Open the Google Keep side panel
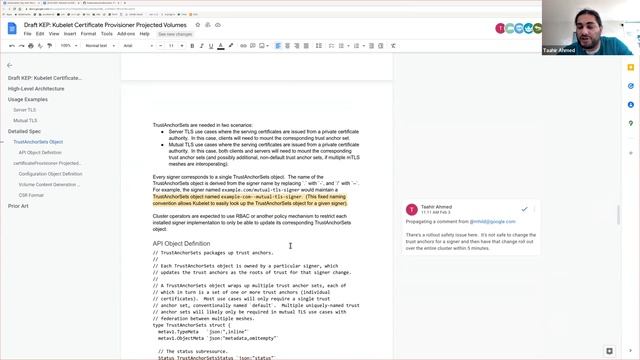This screenshot has height=360, width=640. 631,67
